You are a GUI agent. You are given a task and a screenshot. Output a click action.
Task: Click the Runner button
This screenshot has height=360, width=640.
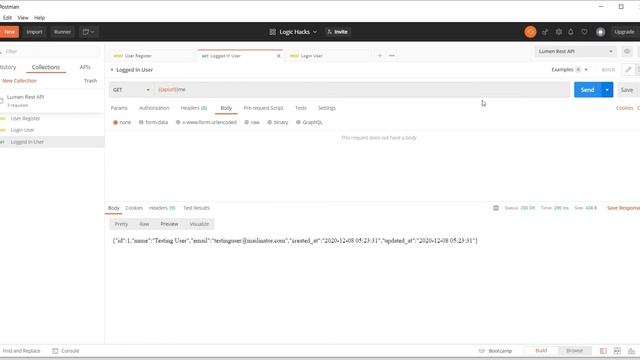point(62,32)
